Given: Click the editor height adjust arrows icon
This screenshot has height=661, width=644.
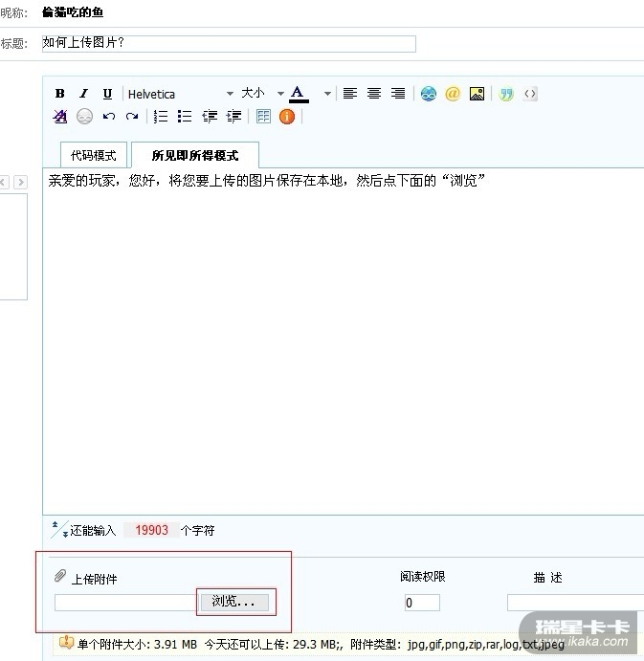Looking at the screenshot, I should (x=59, y=530).
